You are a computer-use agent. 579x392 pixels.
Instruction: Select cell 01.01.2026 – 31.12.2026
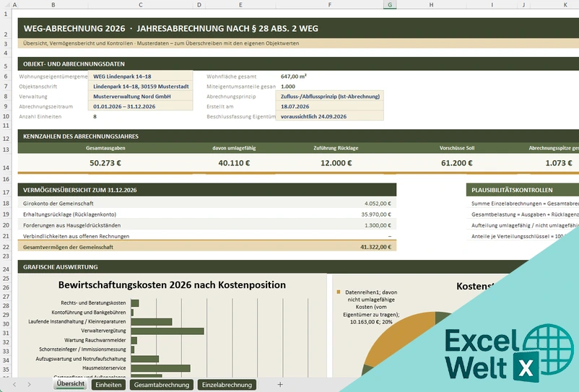[x=140, y=106]
